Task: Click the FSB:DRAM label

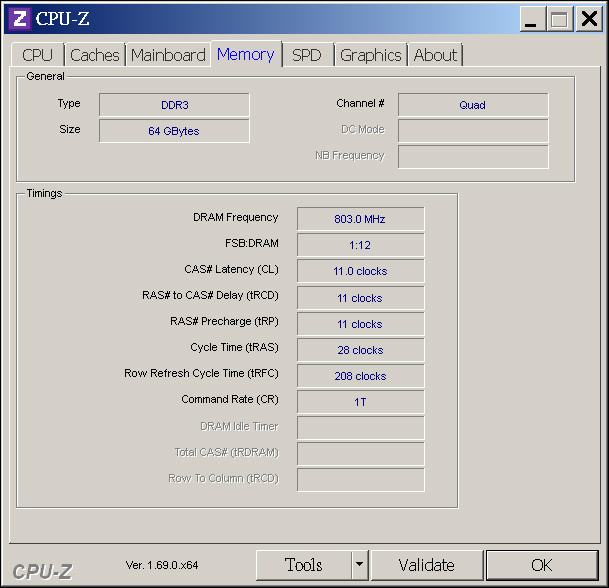Action: [252, 243]
